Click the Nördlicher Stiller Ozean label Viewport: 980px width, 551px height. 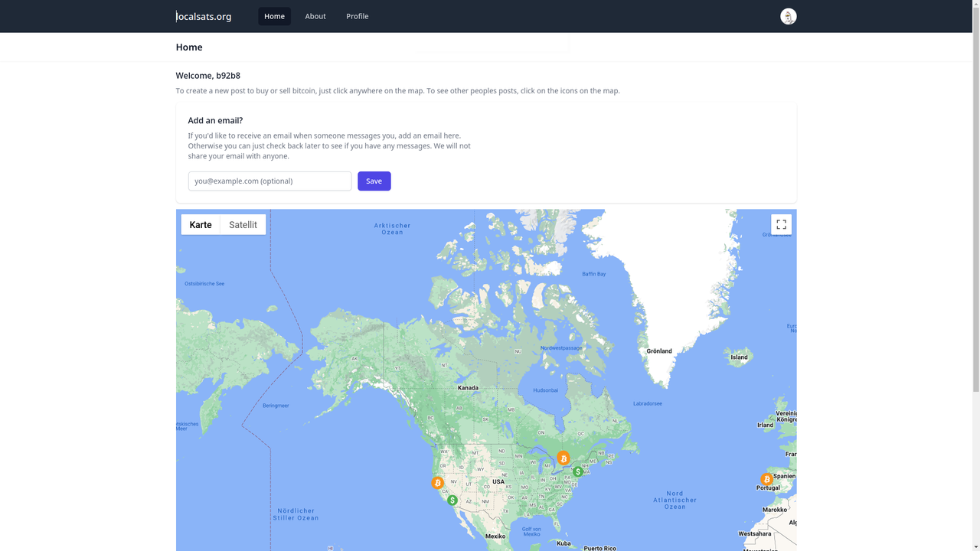296,514
